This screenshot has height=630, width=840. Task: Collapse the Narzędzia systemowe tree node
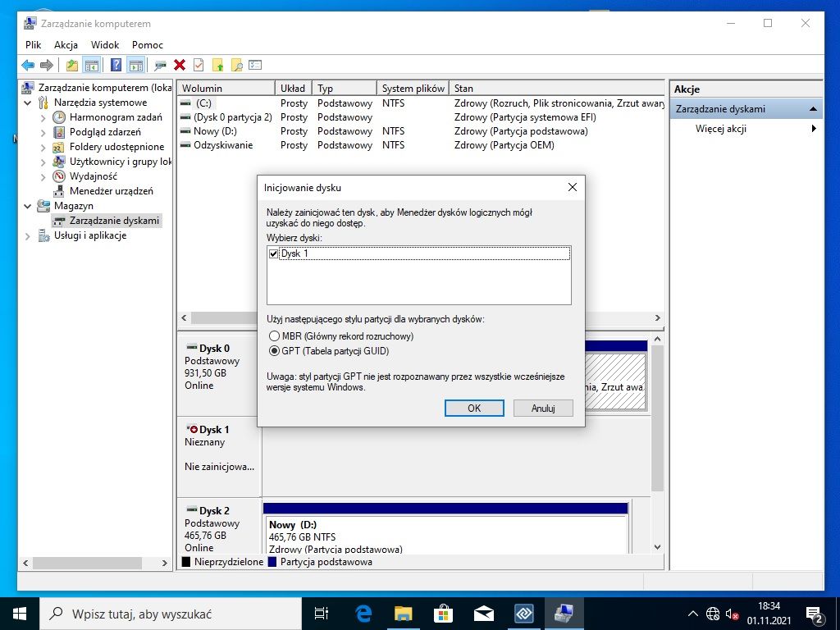point(28,103)
